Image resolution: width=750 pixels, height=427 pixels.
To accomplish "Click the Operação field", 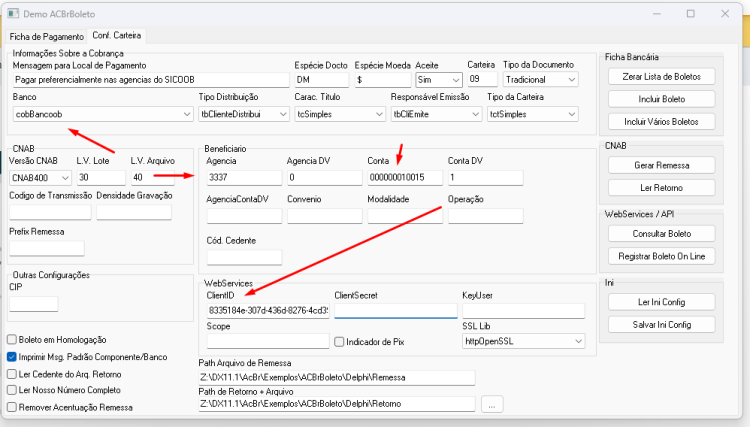I will (485, 216).
